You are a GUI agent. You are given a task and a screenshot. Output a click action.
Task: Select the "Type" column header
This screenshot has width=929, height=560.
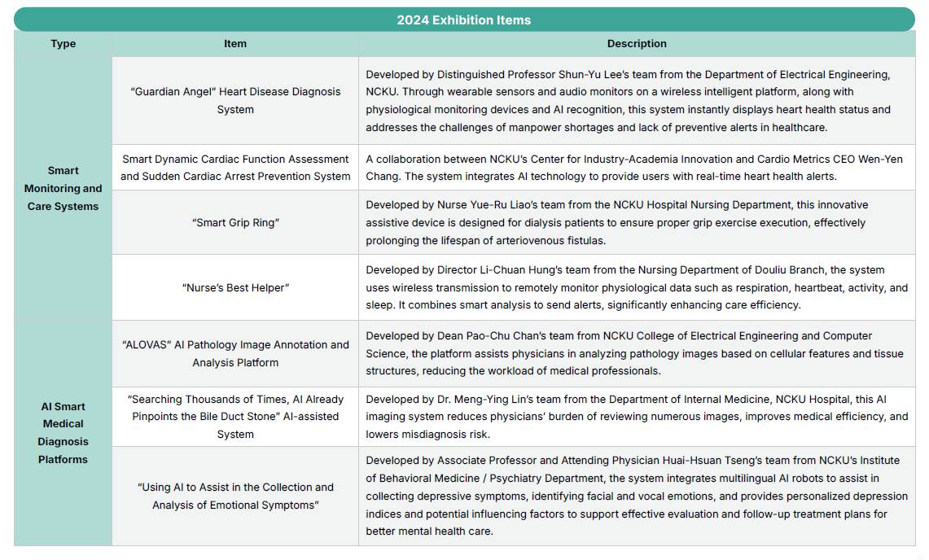click(64, 44)
